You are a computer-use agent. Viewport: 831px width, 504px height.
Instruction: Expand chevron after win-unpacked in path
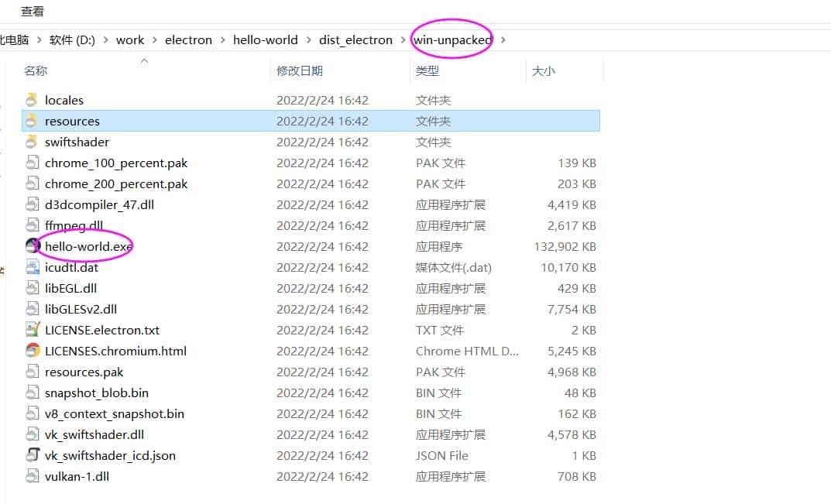(503, 40)
